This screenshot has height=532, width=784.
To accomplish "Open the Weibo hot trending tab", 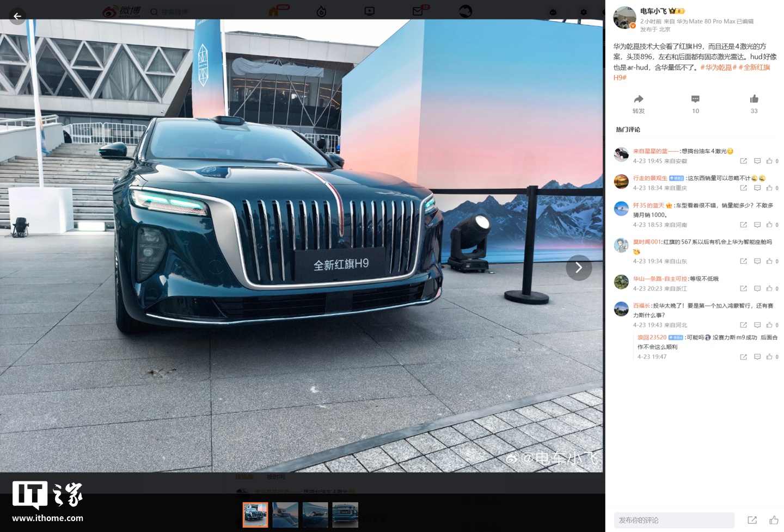I will [321, 11].
